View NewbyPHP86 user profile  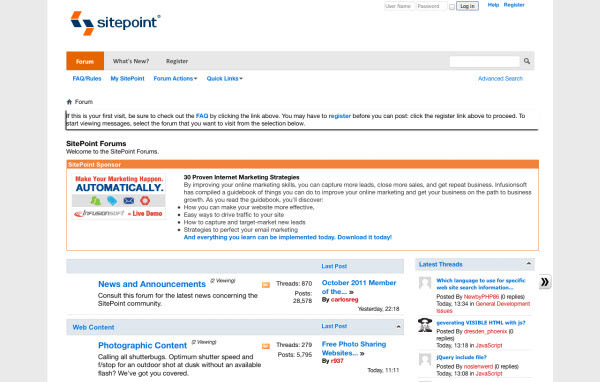tap(481, 297)
